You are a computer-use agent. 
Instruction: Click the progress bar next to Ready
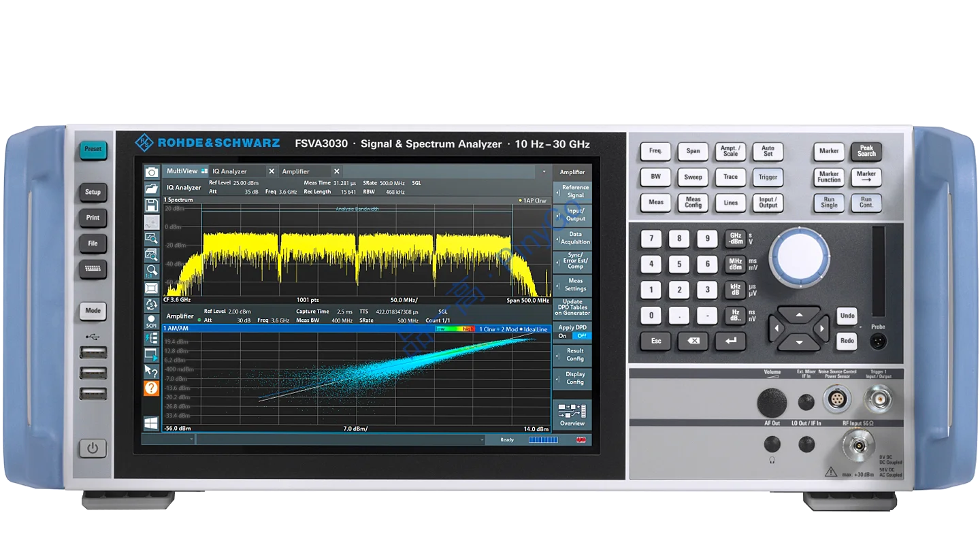point(543,440)
